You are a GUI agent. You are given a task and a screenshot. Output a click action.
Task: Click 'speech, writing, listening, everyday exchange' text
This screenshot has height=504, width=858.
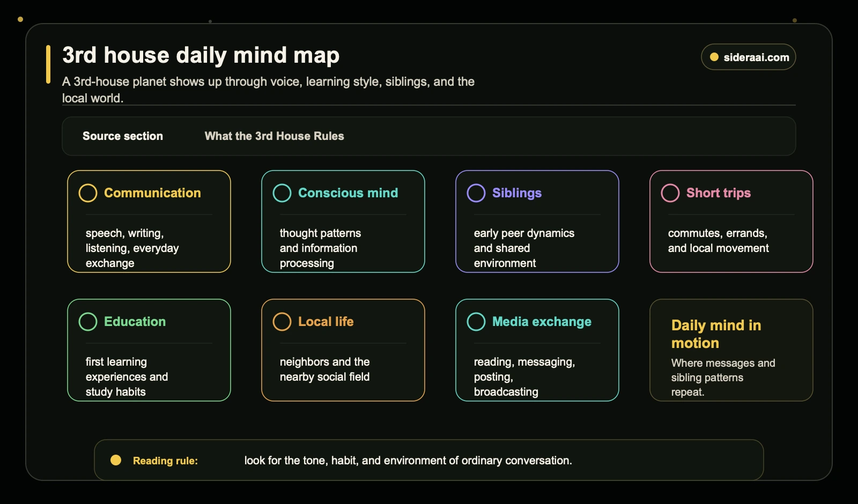pos(132,248)
